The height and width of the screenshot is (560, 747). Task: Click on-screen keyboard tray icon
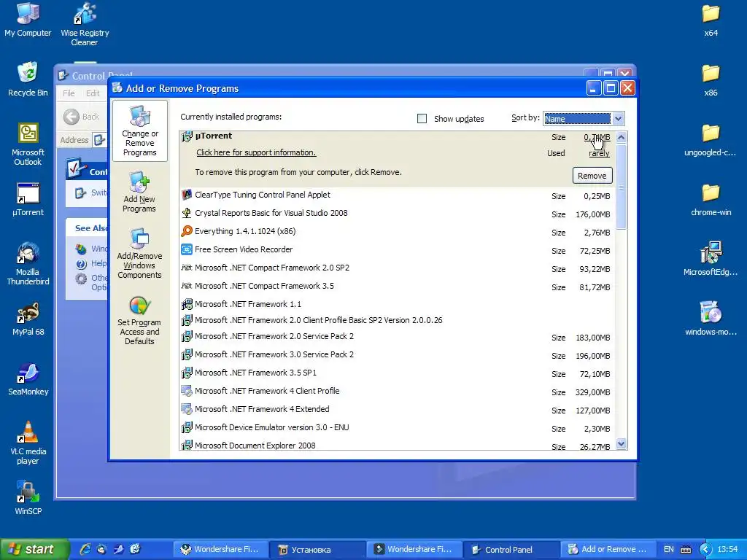tap(686, 550)
